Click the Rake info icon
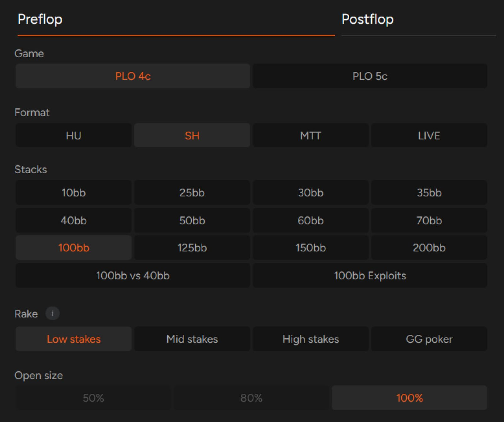The width and height of the screenshot is (504, 422). pyautogui.click(x=52, y=313)
